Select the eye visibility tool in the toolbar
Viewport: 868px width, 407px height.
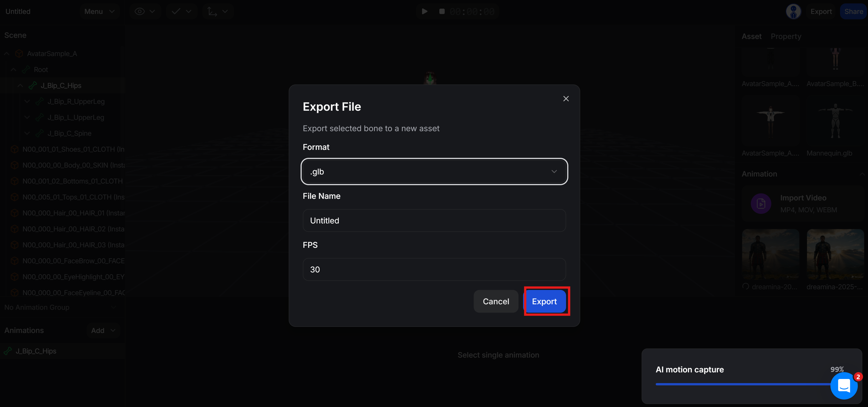[x=139, y=11]
